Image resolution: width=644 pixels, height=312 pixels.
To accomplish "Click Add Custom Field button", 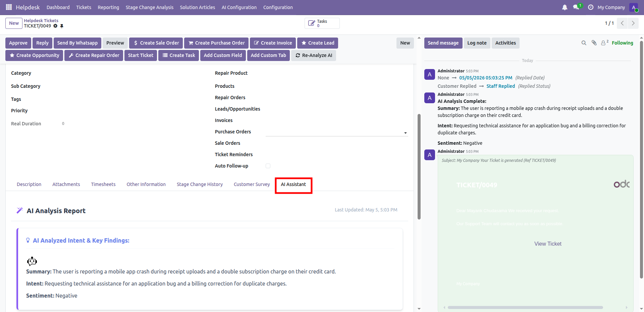I will (x=223, y=55).
